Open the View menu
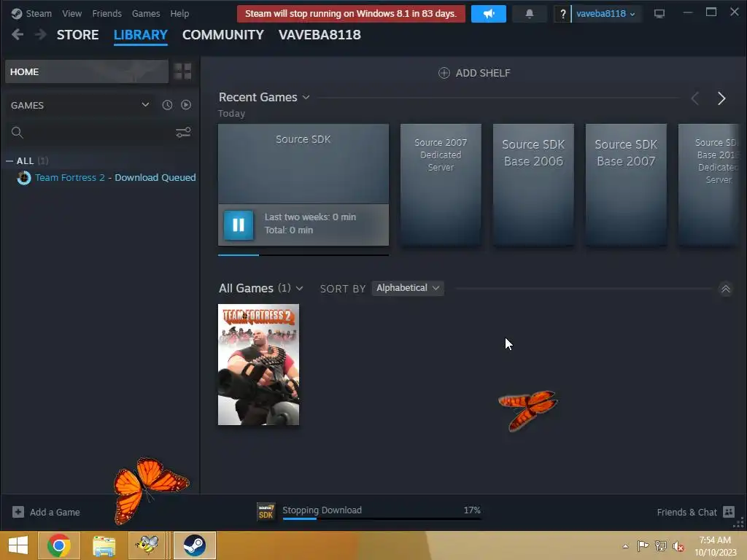The height and width of the screenshot is (560, 747). [72, 13]
